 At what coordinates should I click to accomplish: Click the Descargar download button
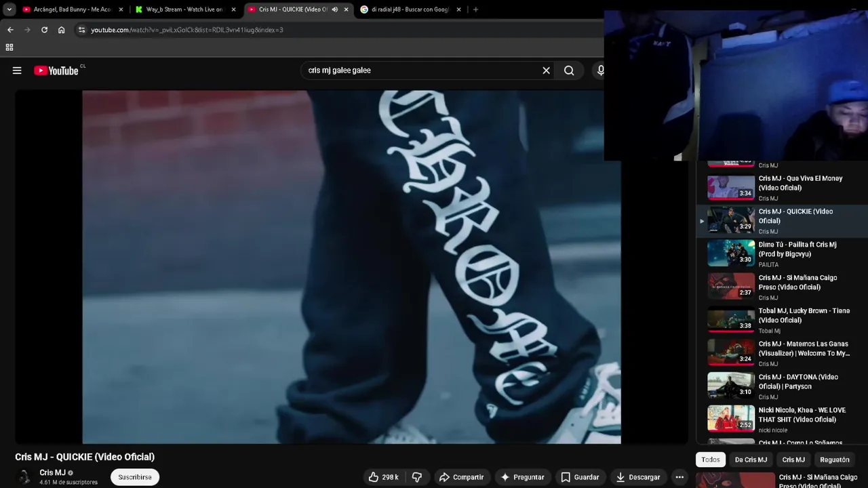click(x=637, y=477)
